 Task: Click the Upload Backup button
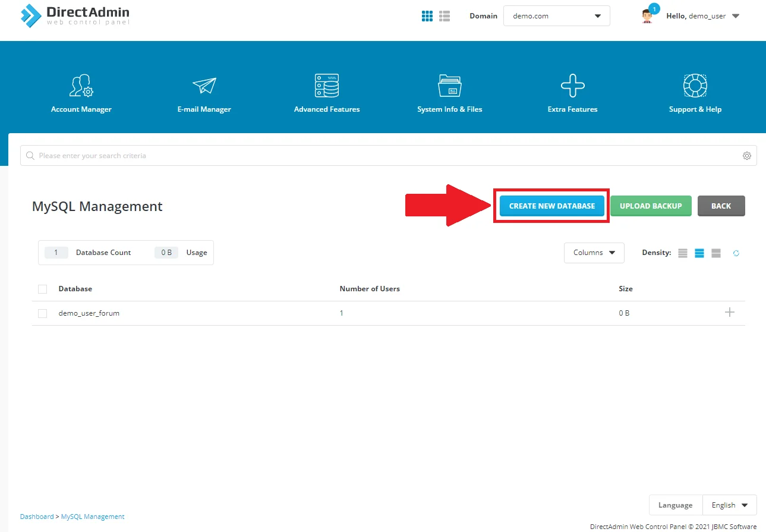pos(651,206)
